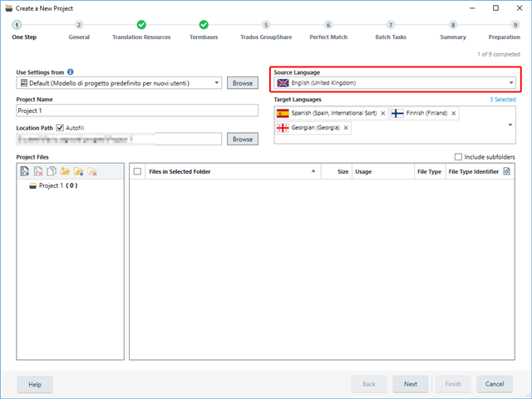
Task: Click the File Type column header
Action: [x=429, y=172]
